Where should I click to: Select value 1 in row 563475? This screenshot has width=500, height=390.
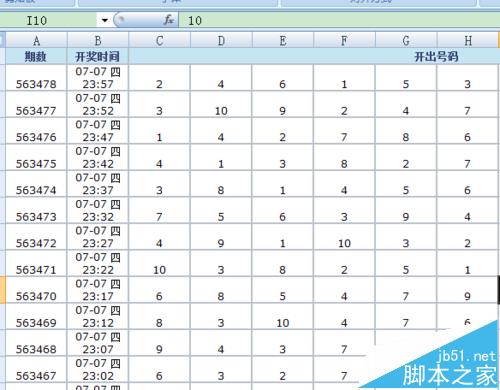click(x=221, y=157)
